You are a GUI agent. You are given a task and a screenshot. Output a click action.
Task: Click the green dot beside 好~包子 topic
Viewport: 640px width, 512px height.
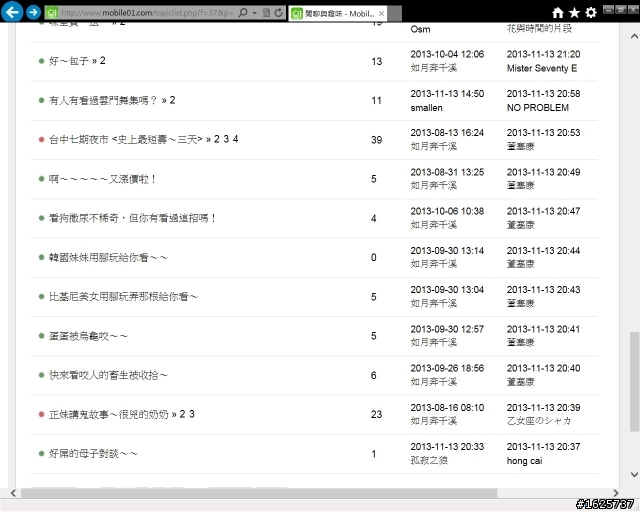click(41, 61)
